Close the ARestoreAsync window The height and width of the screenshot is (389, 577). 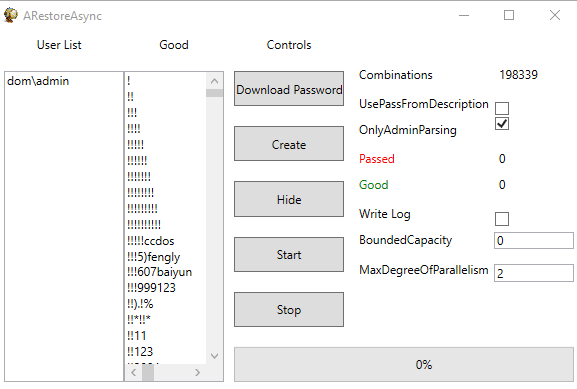[555, 15]
